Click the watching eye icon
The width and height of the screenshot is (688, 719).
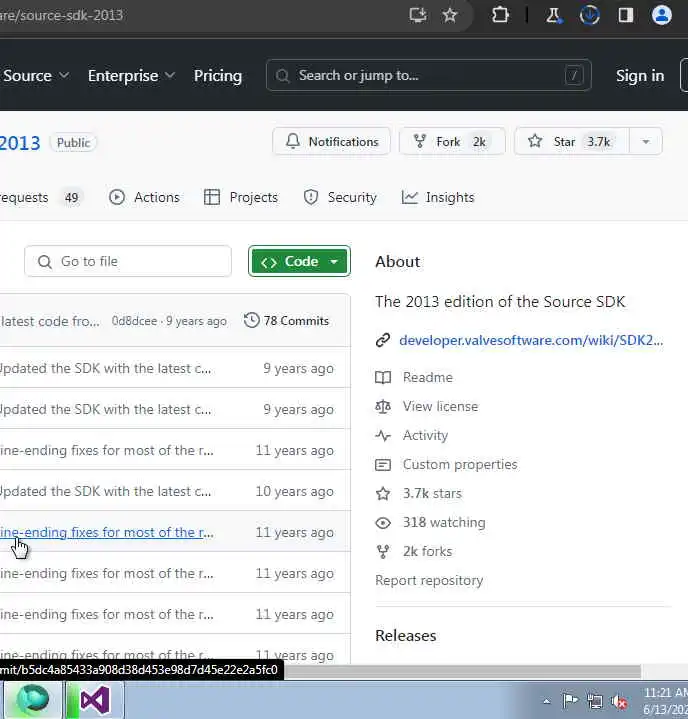coord(383,523)
